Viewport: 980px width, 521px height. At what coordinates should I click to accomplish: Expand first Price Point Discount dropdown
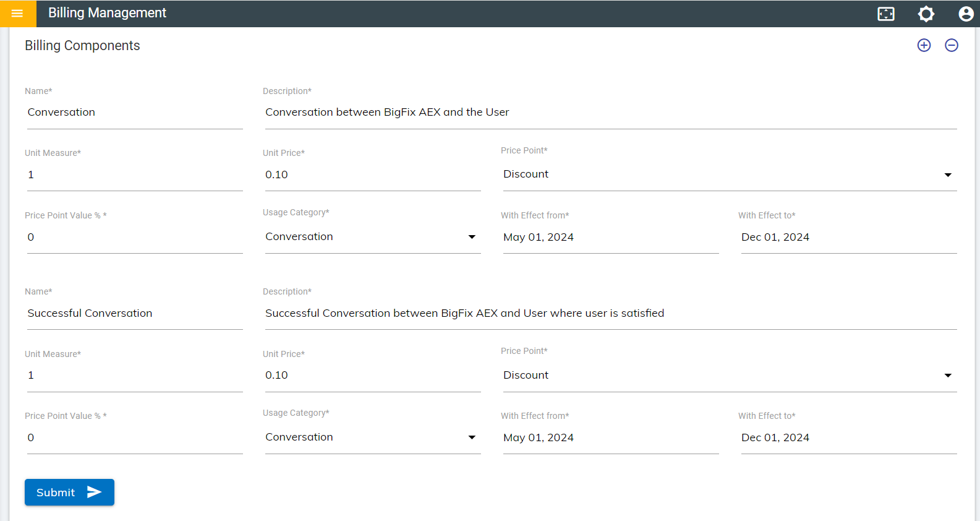pos(947,175)
